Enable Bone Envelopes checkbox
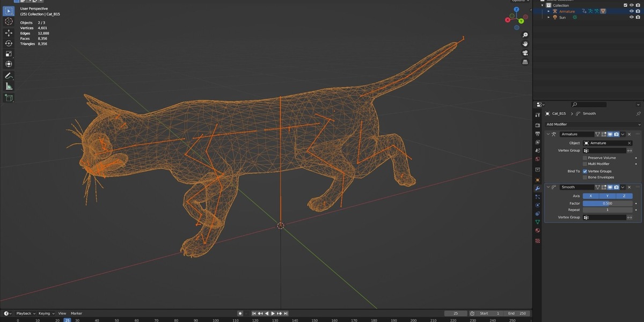 tap(585, 177)
